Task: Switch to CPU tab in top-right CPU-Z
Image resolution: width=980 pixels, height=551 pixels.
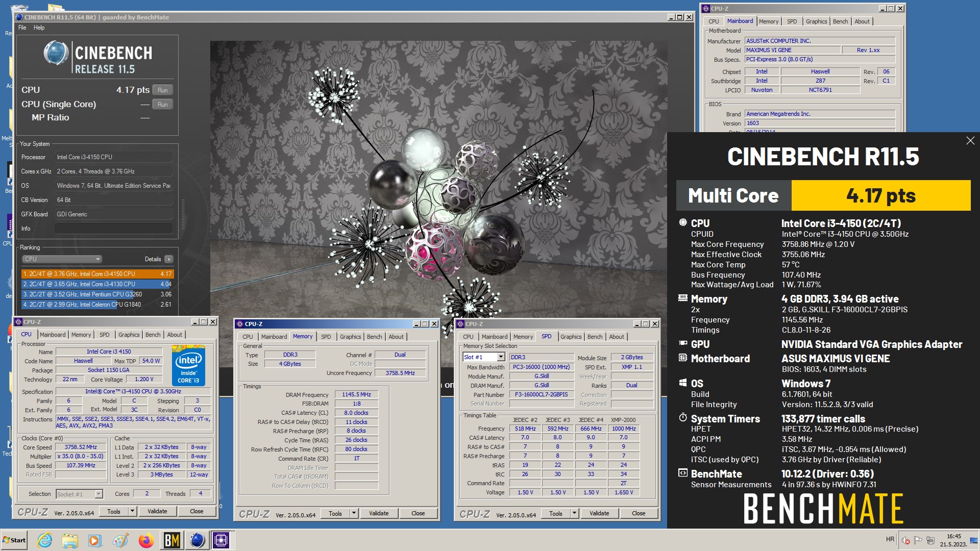Action: [714, 21]
